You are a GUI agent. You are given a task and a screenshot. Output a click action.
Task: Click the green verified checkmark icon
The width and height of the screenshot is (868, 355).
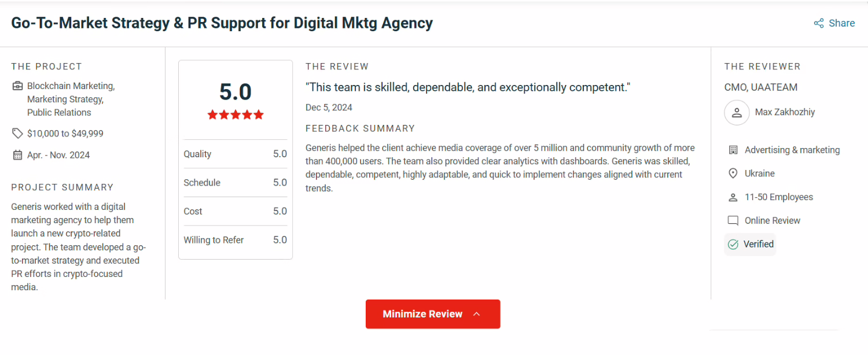(733, 245)
